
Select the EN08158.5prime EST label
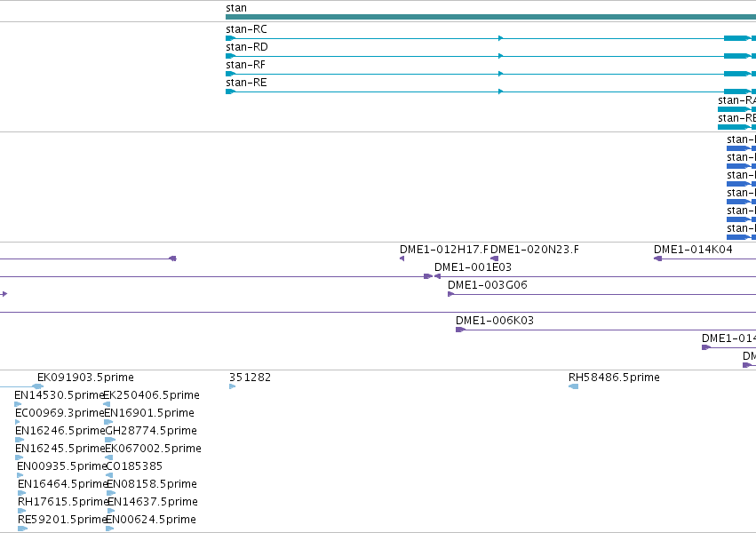click(x=152, y=484)
